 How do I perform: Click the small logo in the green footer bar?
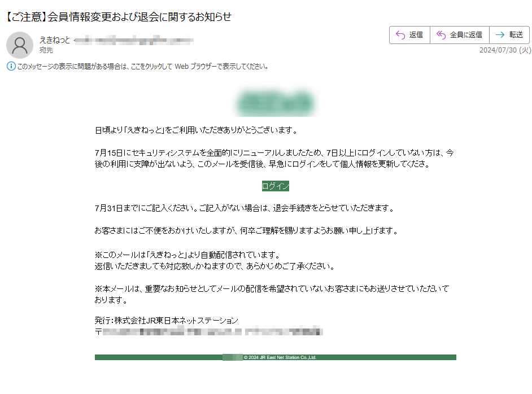[x=233, y=357]
